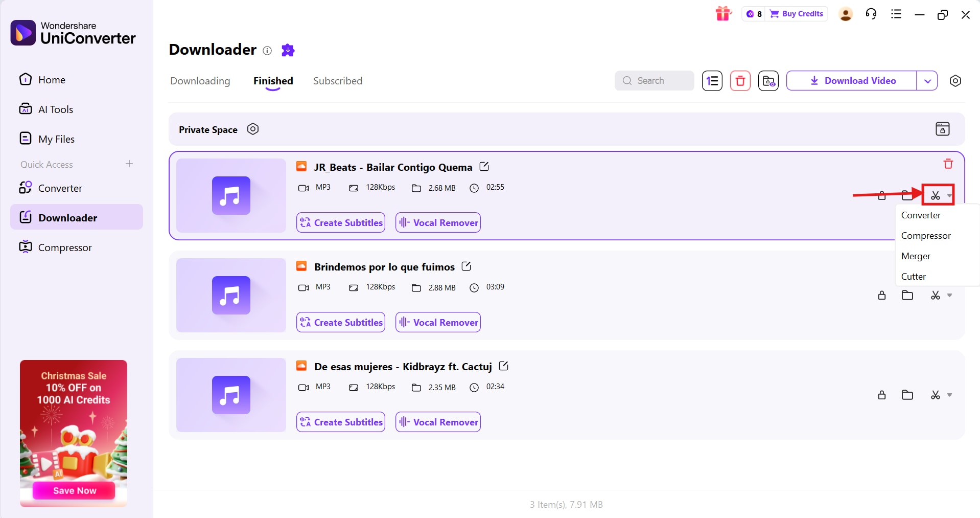Expand the scissors dropdown on De esas mujeres
This screenshot has height=518, width=980.
950,395
